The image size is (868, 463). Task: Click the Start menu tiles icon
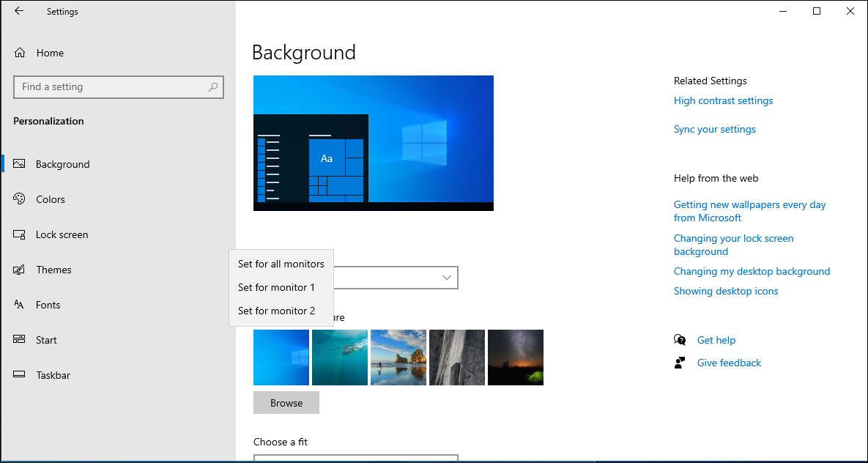[20, 340]
